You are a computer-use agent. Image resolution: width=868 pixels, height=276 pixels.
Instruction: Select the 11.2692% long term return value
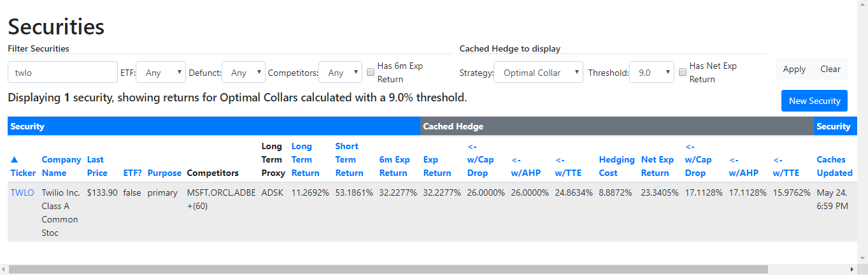(310, 192)
